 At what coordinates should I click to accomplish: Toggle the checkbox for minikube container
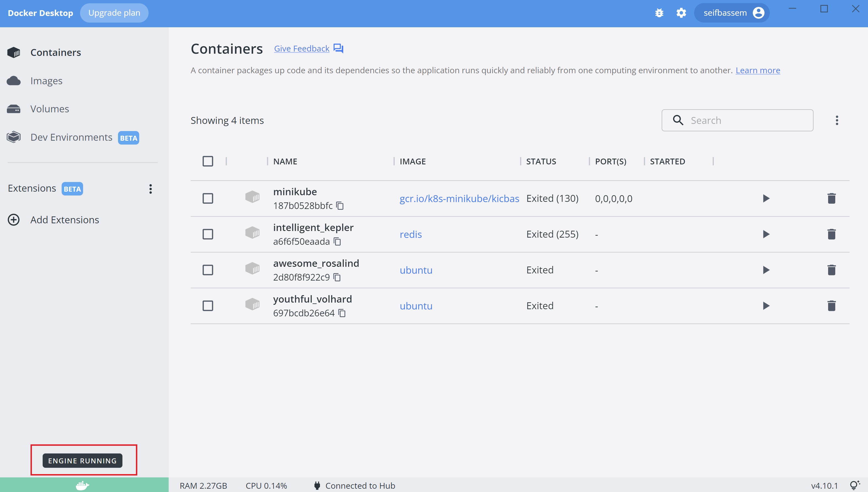click(x=207, y=198)
